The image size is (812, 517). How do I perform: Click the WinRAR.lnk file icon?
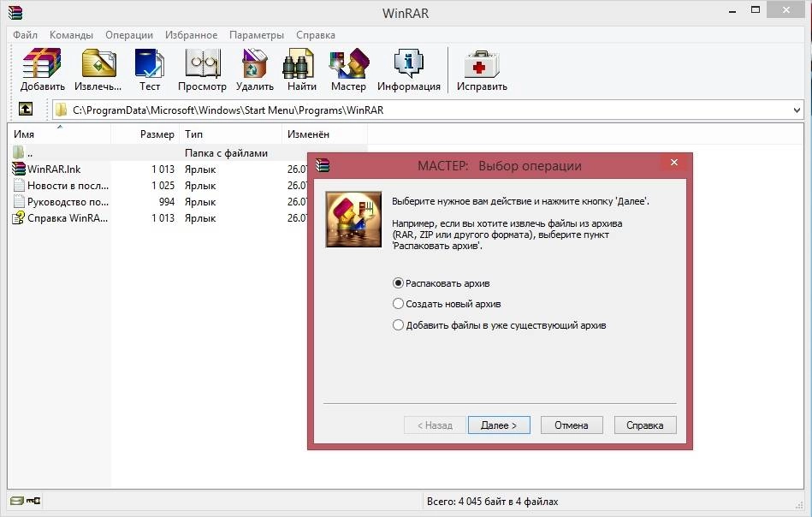(19, 169)
